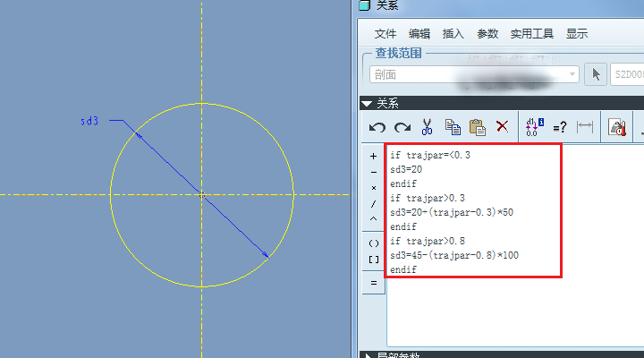Click the Undo arrow in relations toolbar
This screenshot has width=644, height=358.
pyautogui.click(x=377, y=127)
